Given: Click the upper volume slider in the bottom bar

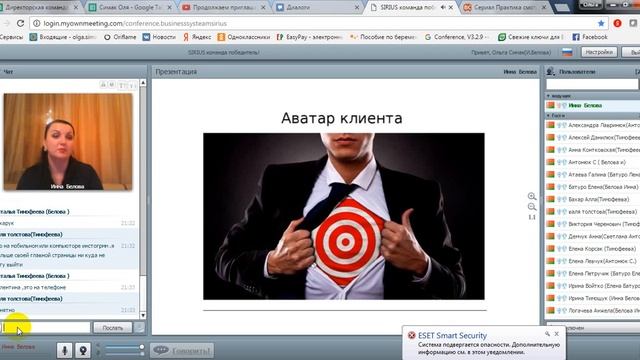Looking at the screenshot, I should tap(124, 347).
